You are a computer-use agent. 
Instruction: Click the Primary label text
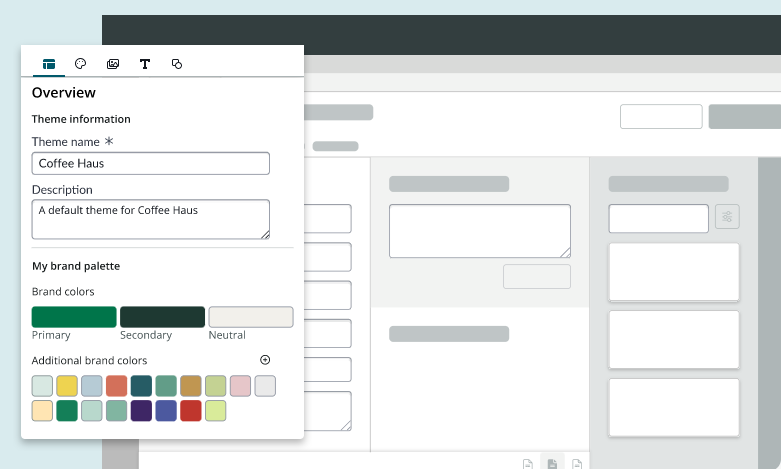tap(51, 335)
